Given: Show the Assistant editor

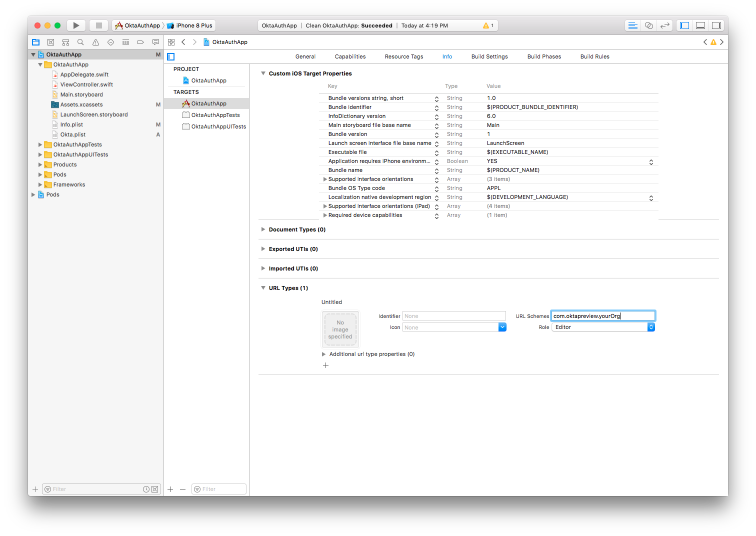Looking at the screenshot, I should pyautogui.click(x=648, y=25).
